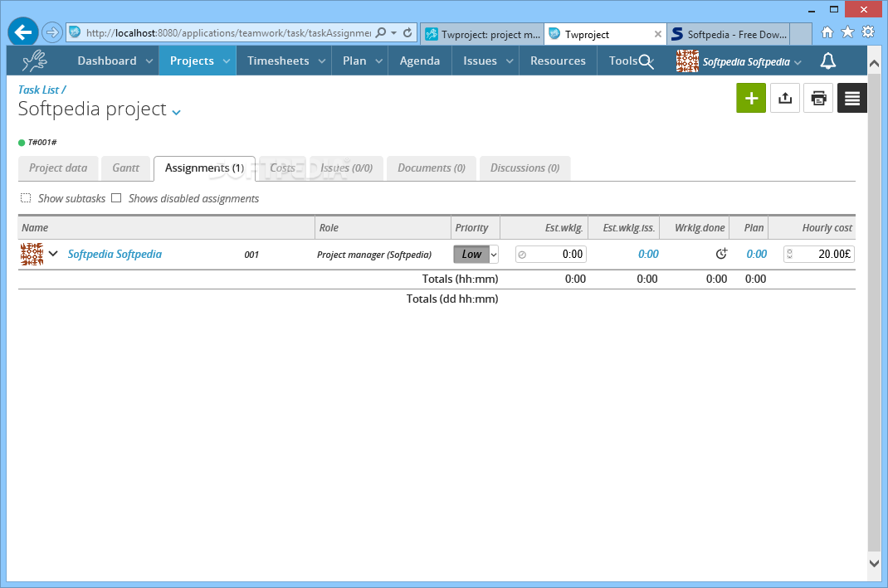Switch to the Discussions (0) tab
The height and width of the screenshot is (588, 888).
click(x=525, y=168)
